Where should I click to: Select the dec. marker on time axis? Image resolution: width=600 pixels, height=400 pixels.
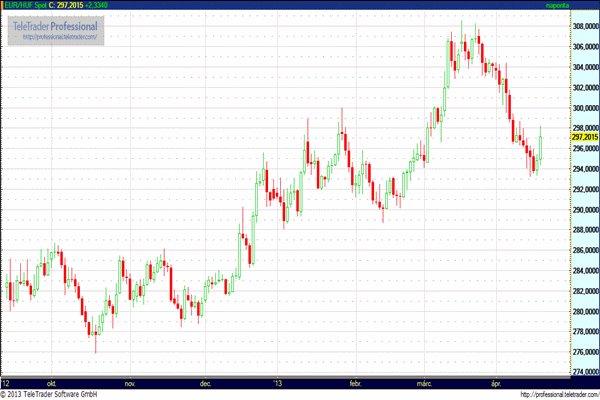point(205,383)
